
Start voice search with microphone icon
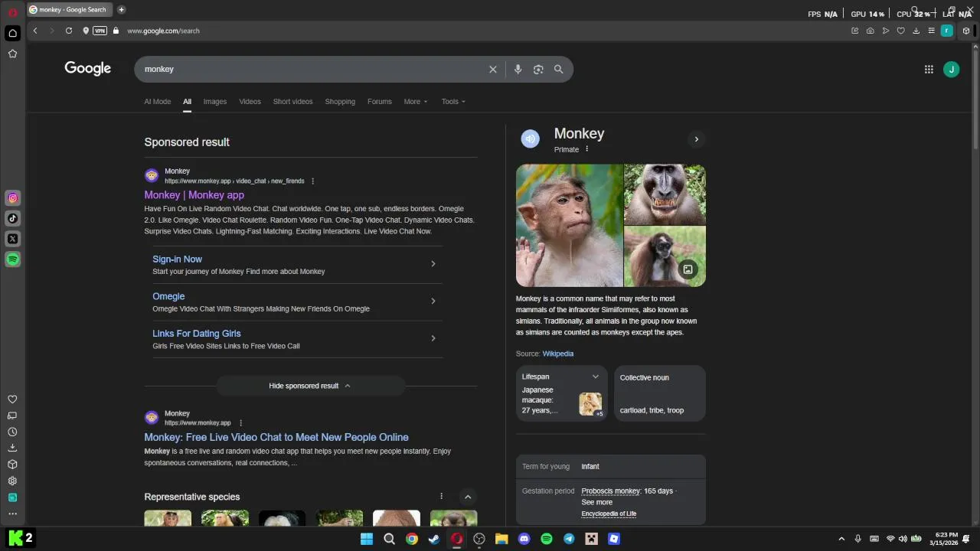pyautogui.click(x=518, y=69)
